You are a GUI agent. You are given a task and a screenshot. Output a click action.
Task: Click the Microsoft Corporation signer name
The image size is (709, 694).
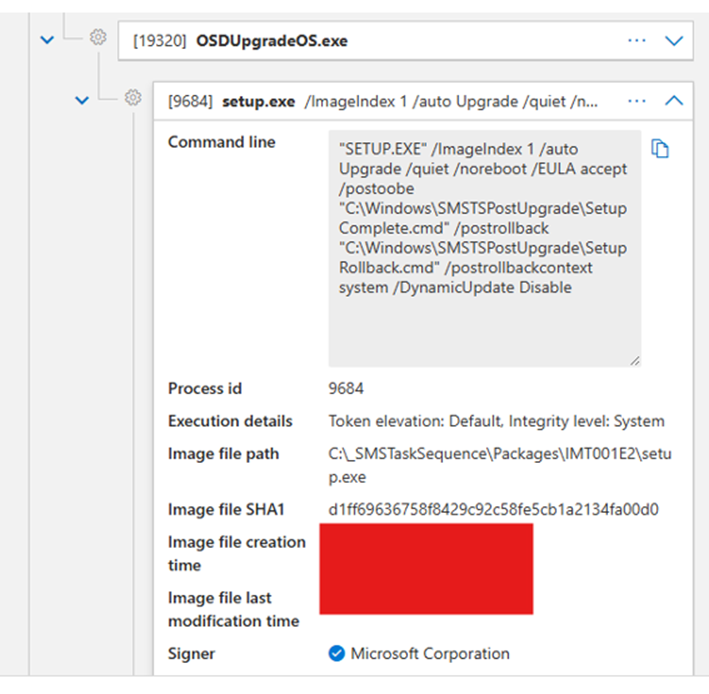430,654
